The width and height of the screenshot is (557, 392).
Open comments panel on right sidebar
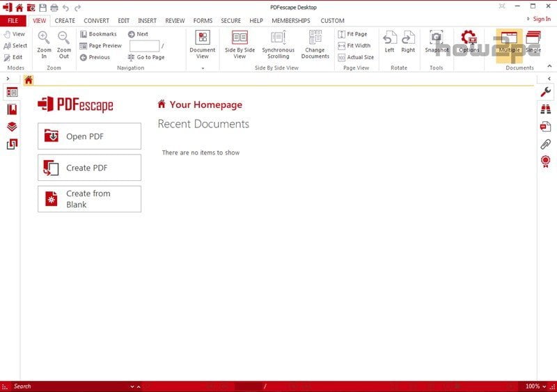pyautogui.click(x=546, y=126)
